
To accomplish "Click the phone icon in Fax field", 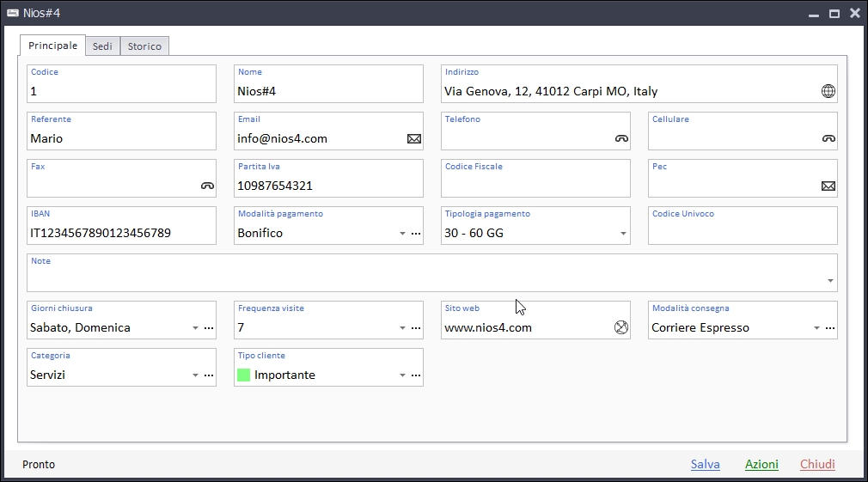I will [x=207, y=186].
